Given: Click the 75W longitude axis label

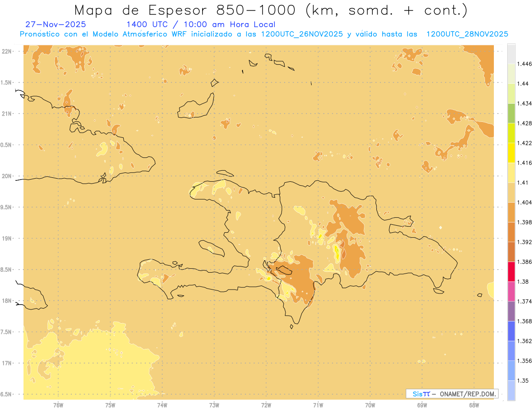Looking at the screenshot, I should [x=110, y=405].
